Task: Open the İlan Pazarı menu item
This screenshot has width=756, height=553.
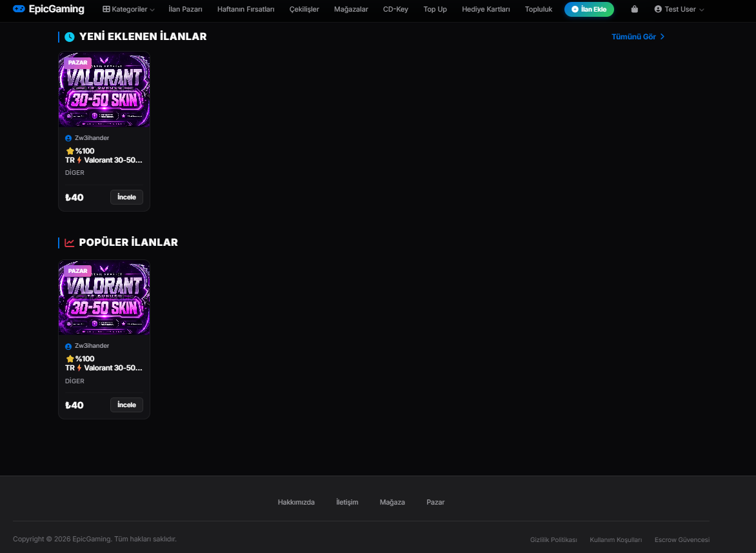Action: tap(185, 9)
